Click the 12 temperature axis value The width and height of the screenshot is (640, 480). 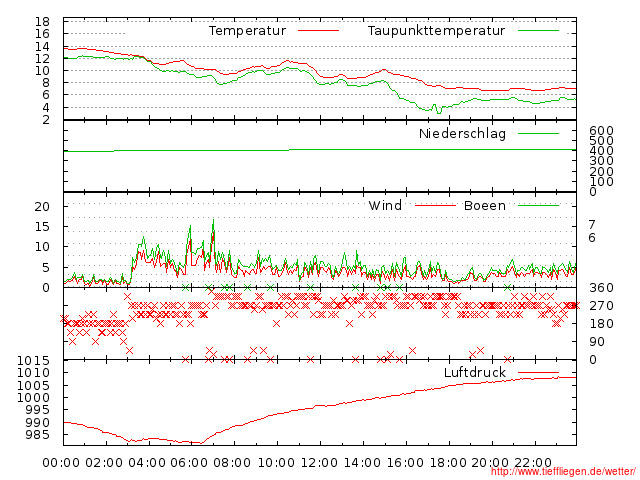coord(42,59)
